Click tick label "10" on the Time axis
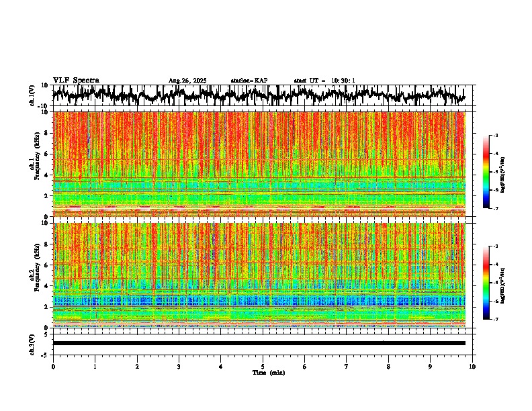This screenshot has width=532, height=411. click(x=472, y=367)
